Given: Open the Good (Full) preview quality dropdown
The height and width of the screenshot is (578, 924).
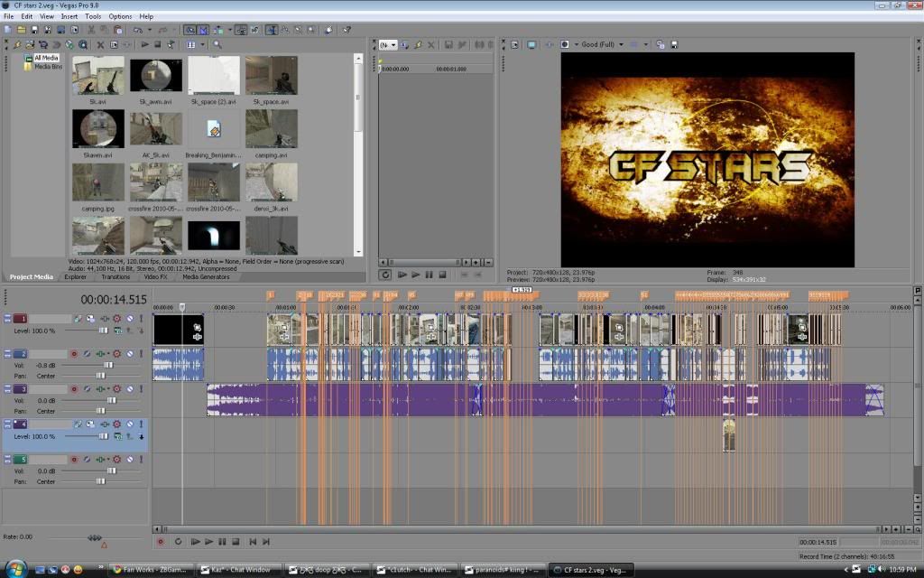Looking at the screenshot, I should pos(601,44).
